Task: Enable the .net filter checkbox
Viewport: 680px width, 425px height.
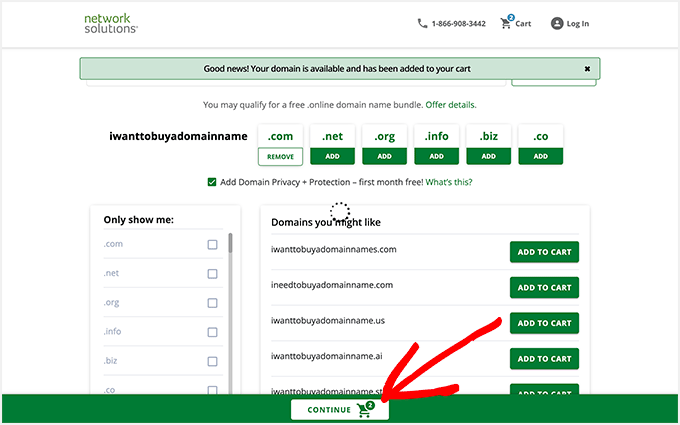Action: (212, 274)
